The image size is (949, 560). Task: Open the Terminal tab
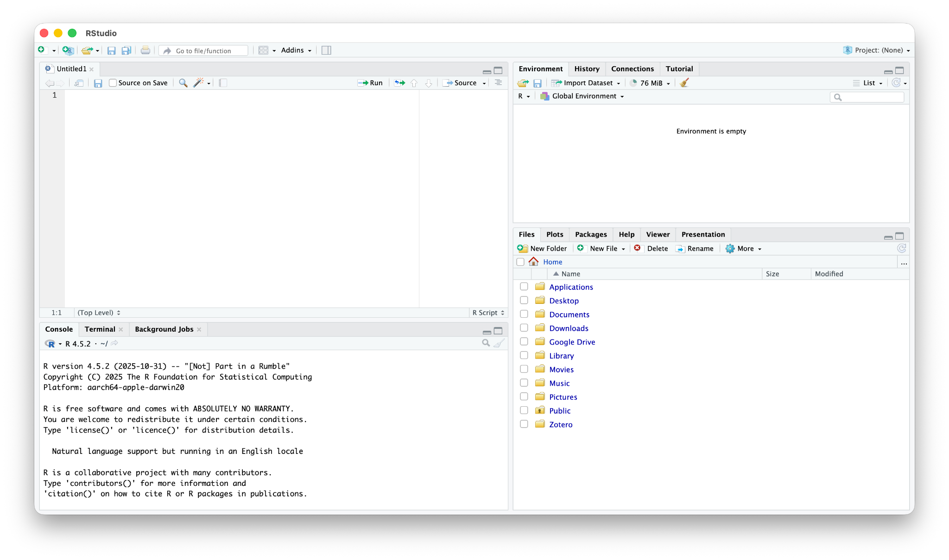[x=100, y=329]
